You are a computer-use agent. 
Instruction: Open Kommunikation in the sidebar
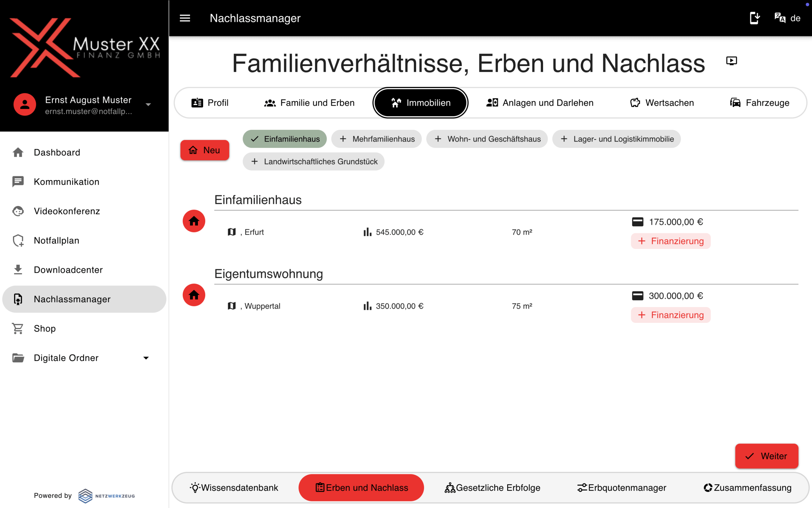point(84,182)
